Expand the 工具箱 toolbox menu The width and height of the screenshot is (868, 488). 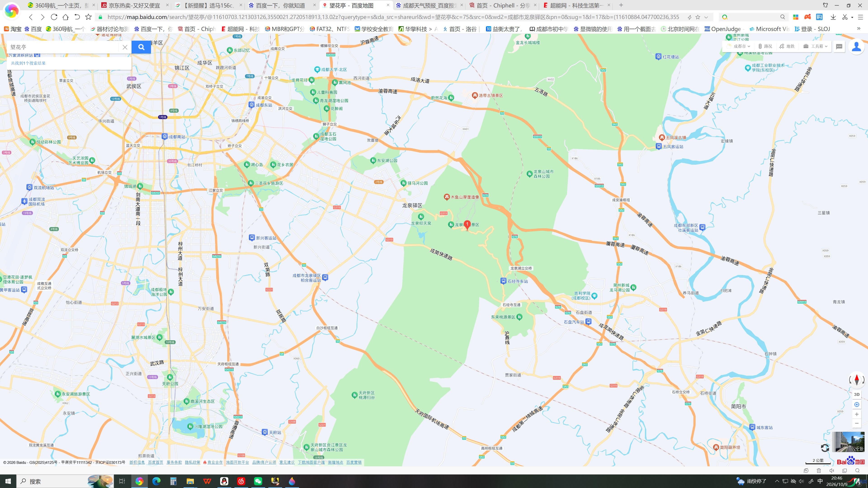815,46
